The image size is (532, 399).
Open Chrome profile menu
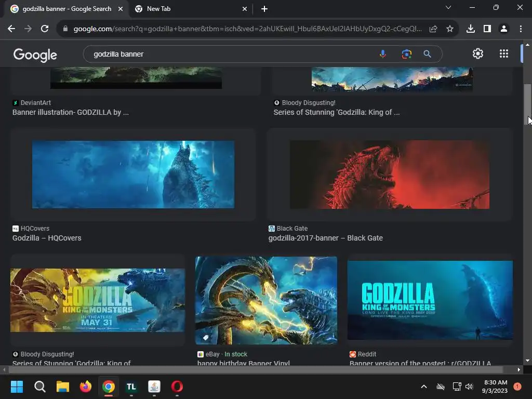(x=504, y=29)
